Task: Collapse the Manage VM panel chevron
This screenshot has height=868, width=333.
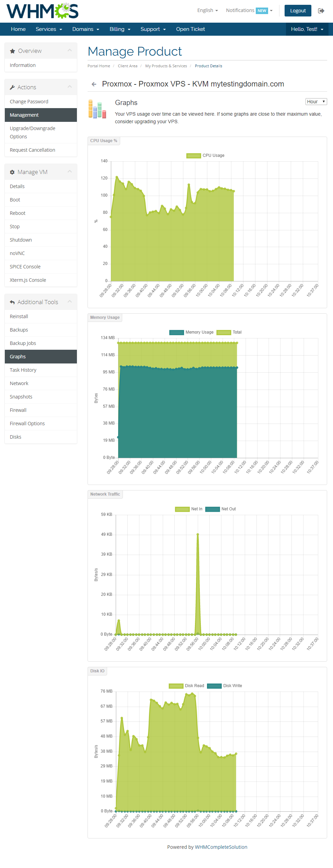Action: tap(70, 172)
